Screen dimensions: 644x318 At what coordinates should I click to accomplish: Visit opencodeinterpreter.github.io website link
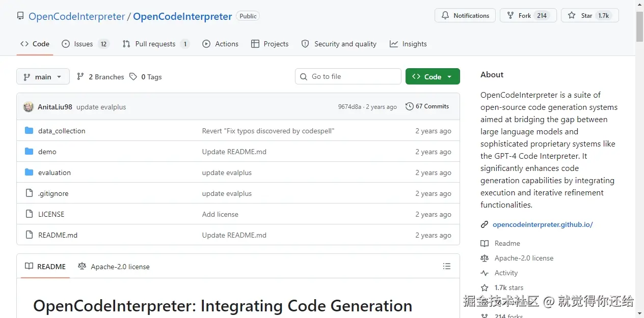(x=543, y=224)
